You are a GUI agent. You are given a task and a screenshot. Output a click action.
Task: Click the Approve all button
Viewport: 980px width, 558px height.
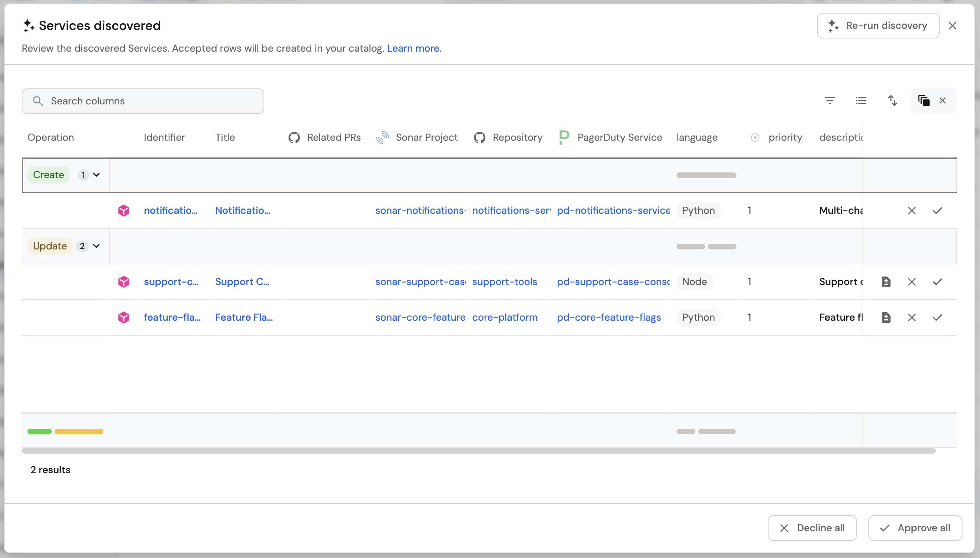click(915, 528)
